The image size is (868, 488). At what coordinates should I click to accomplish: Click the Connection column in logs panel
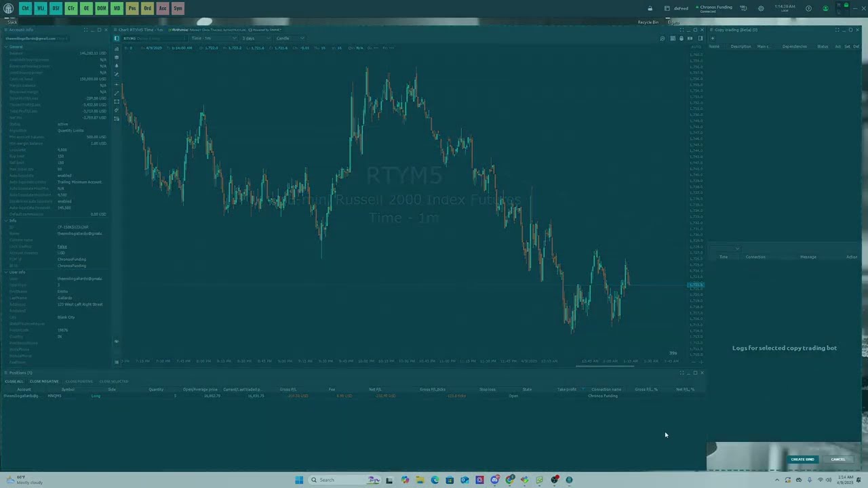point(755,257)
